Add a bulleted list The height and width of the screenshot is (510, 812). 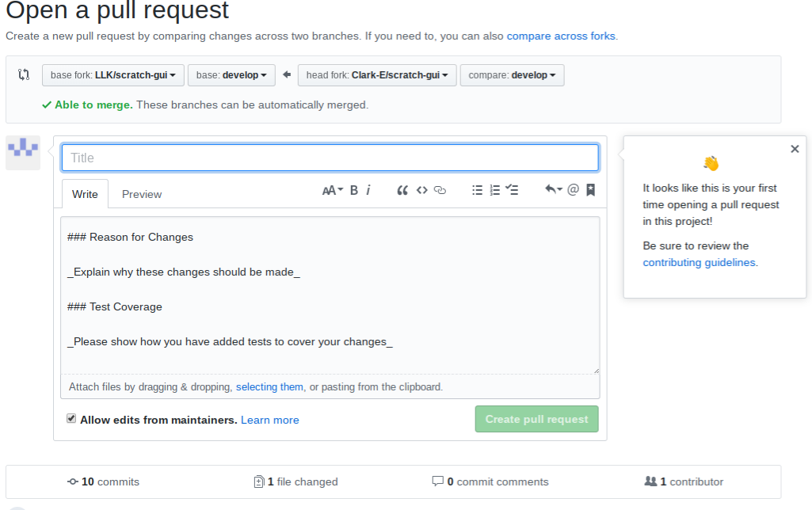pyautogui.click(x=478, y=191)
